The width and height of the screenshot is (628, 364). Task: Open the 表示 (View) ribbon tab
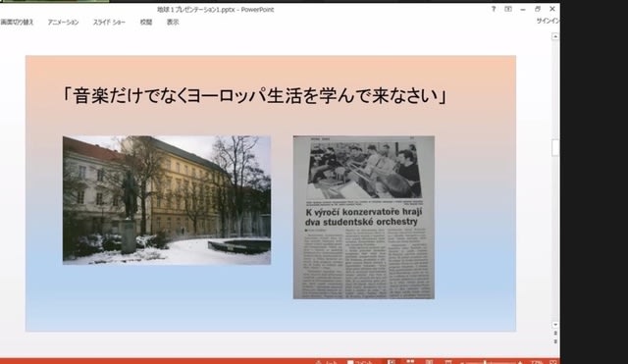pyautogui.click(x=173, y=22)
